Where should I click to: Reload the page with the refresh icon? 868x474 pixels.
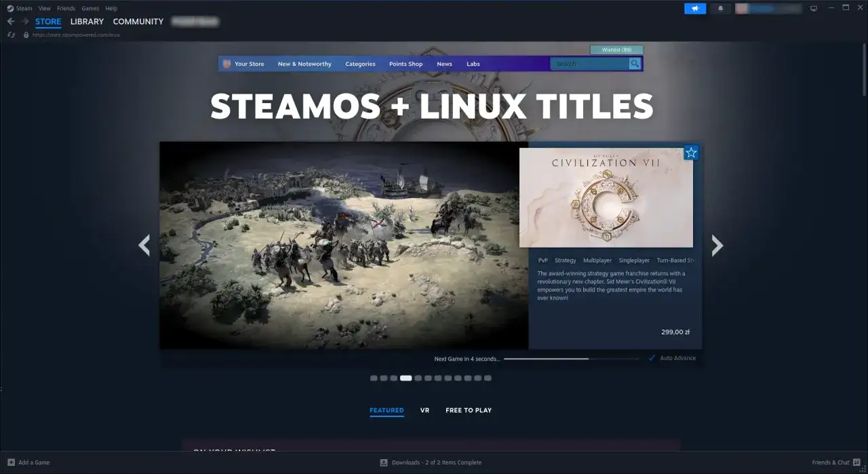(x=12, y=35)
